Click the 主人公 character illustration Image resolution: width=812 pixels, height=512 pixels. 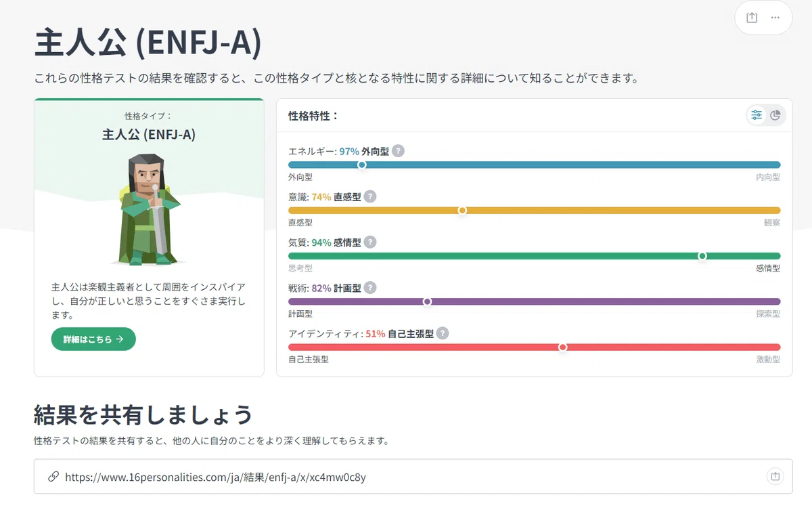pos(149,209)
